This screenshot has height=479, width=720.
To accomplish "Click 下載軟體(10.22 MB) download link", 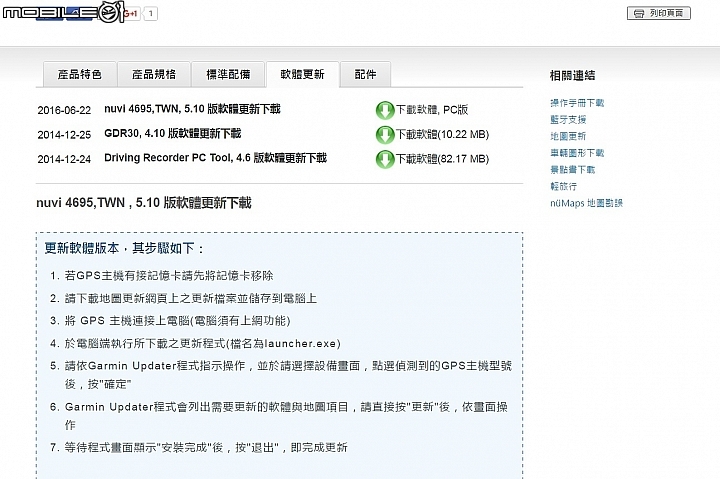I will click(443, 135).
